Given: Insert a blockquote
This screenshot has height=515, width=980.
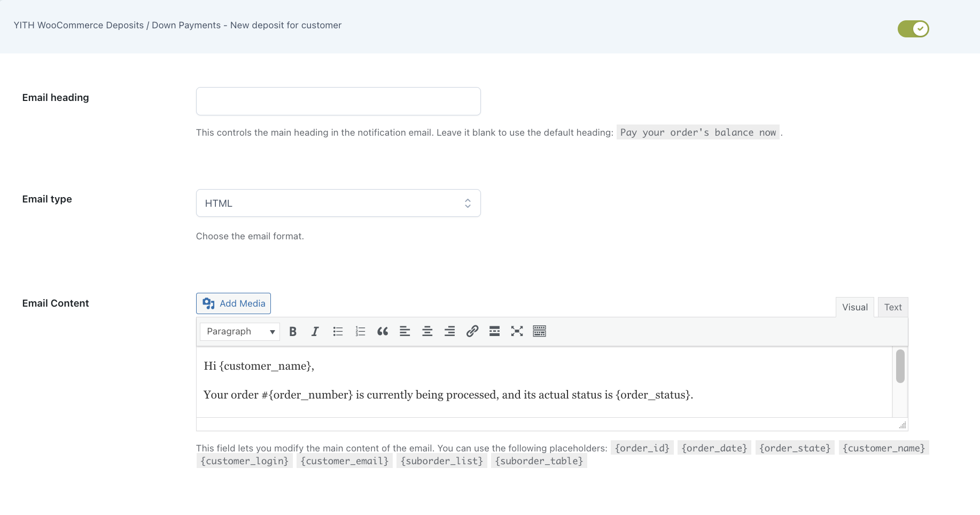Looking at the screenshot, I should (383, 331).
